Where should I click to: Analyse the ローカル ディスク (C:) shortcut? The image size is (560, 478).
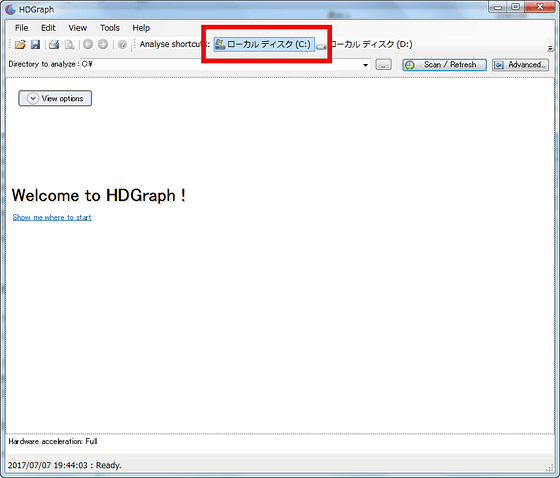264,44
